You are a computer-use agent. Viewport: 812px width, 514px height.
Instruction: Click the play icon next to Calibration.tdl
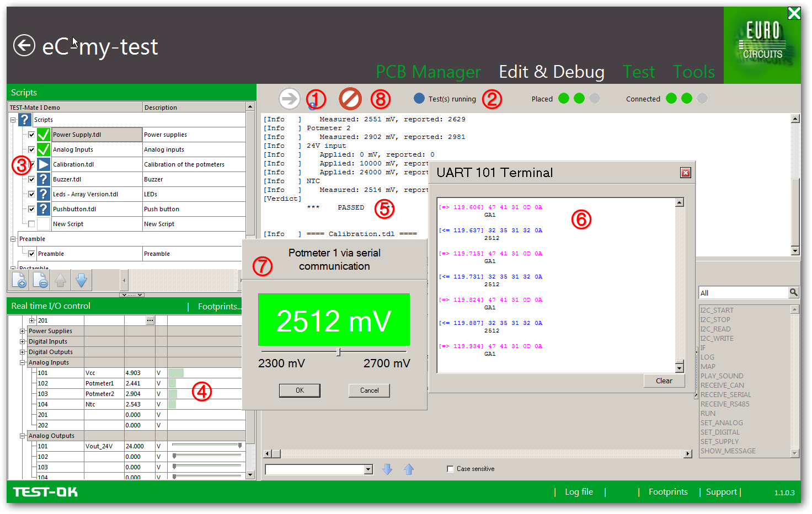(x=44, y=164)
